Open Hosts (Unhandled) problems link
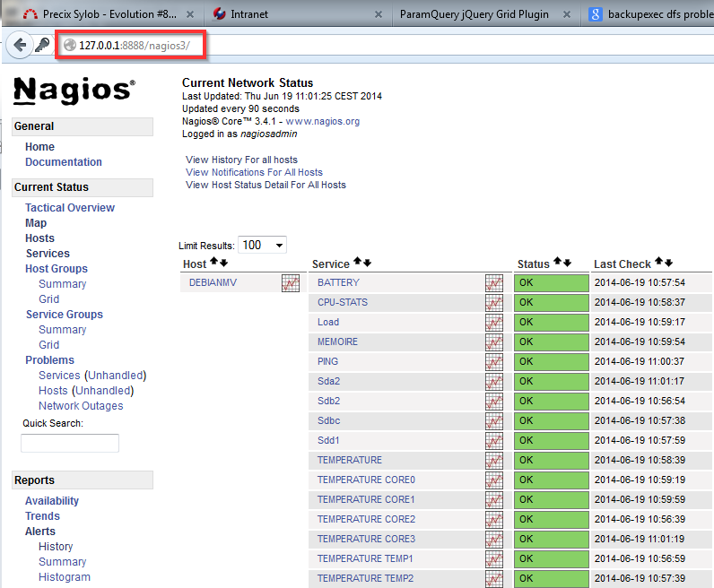 click(86, 391)
